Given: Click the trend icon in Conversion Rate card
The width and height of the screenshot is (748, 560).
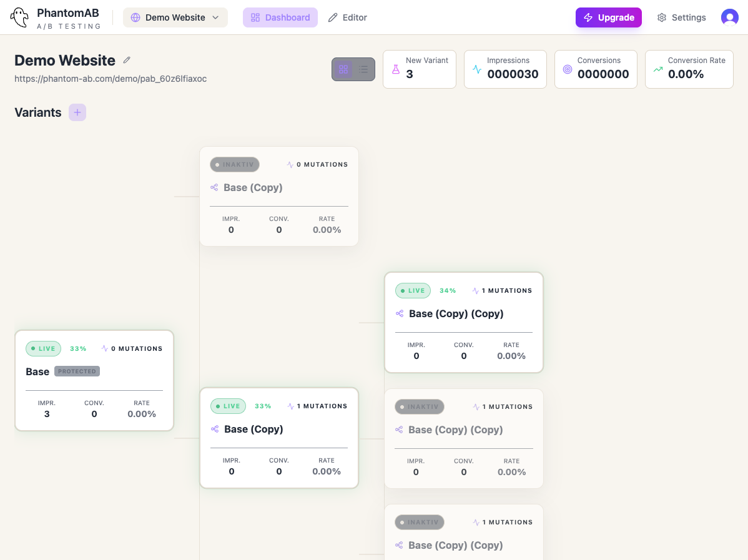Looking at the screenshot, I should coord(657,69).
